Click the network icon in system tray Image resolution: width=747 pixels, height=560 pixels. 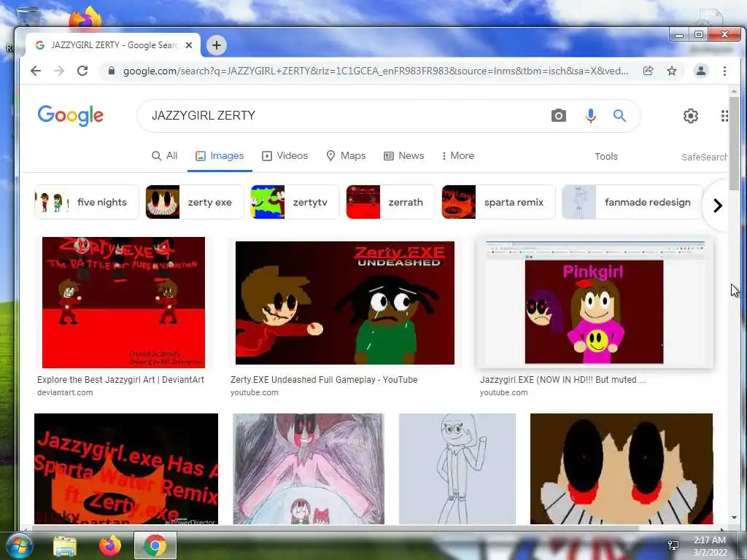pyautogui.click(x=673, y=545)
